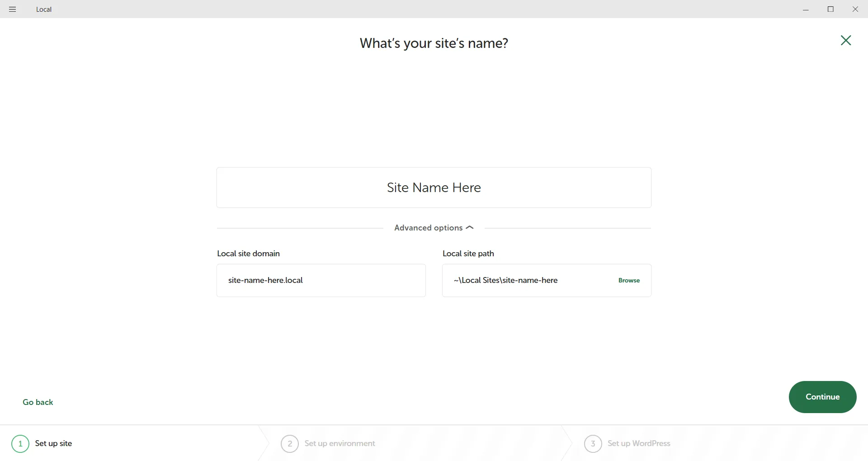
Task: Go back to the previous screen
Action: (x=38, y=402)
